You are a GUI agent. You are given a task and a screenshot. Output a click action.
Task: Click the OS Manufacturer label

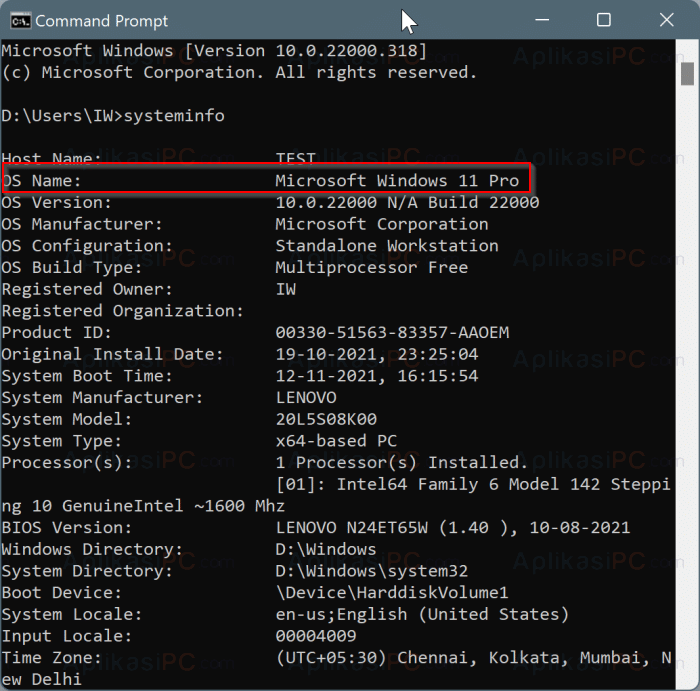(82, 224)
